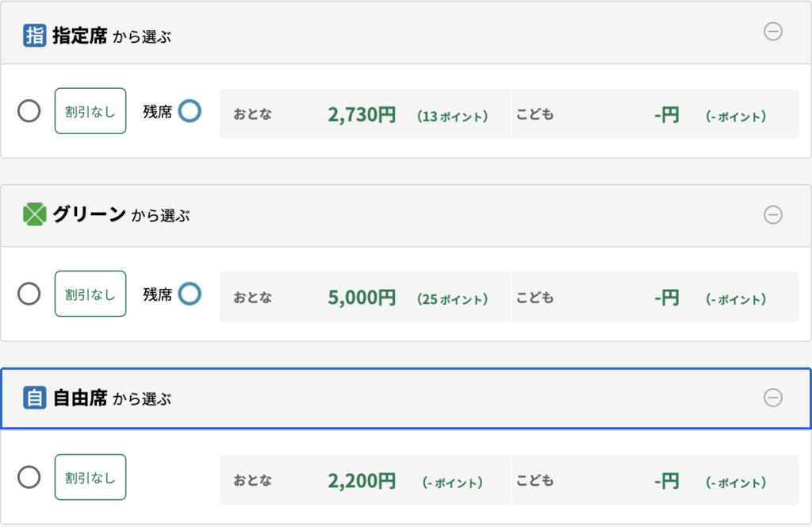Click the blue 指 reserved seat icon
Viewport: 812px width, 527px height.
35,36
